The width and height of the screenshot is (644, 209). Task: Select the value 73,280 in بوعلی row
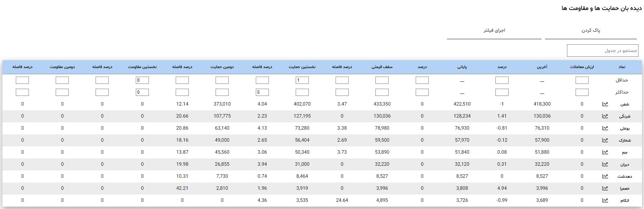tap(302, 128)
